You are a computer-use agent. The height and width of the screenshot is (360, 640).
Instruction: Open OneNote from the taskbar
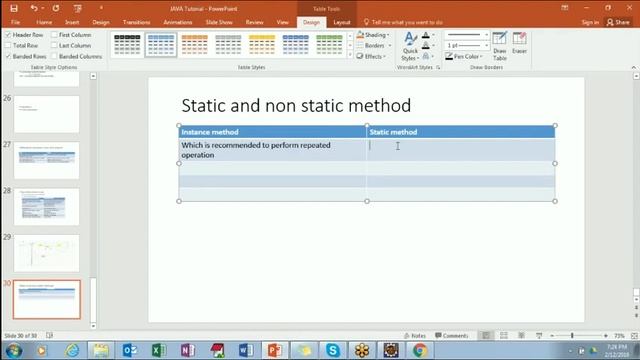click(187, 350)
